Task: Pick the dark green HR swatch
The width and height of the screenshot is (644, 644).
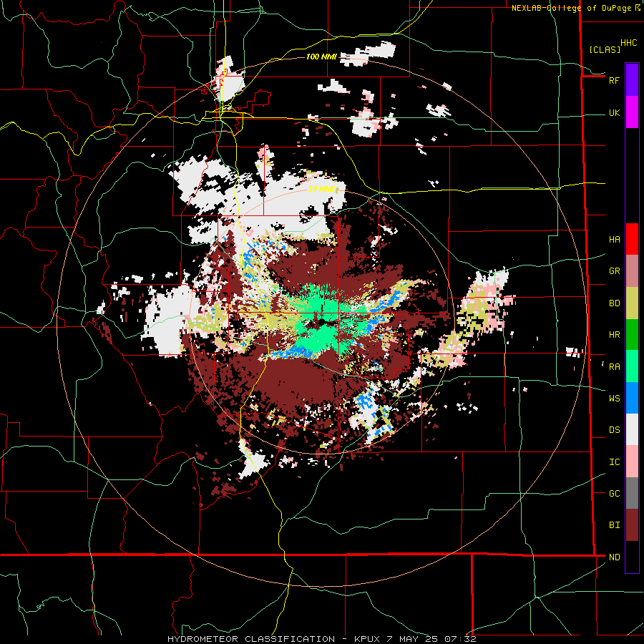Action: (632, 335)
